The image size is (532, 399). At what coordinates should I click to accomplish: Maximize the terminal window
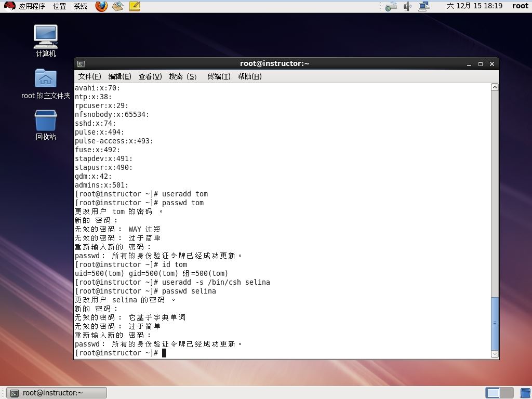click(x=481, y=64)
